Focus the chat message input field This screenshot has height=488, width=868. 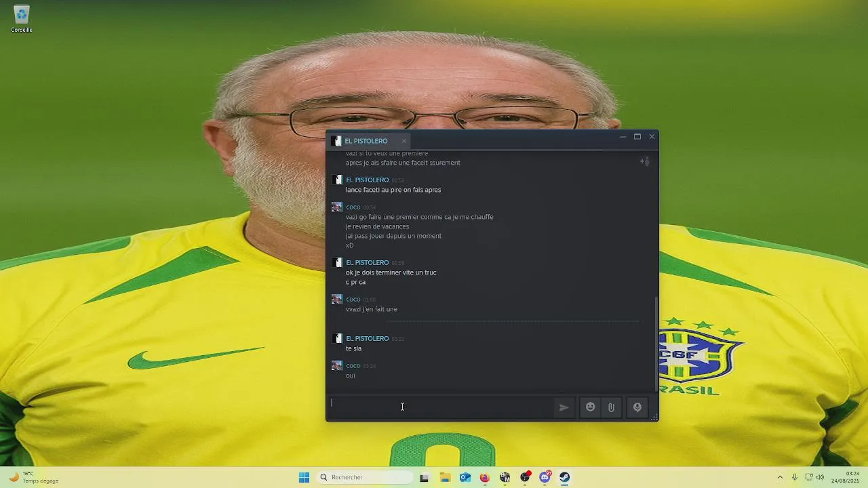440,407
